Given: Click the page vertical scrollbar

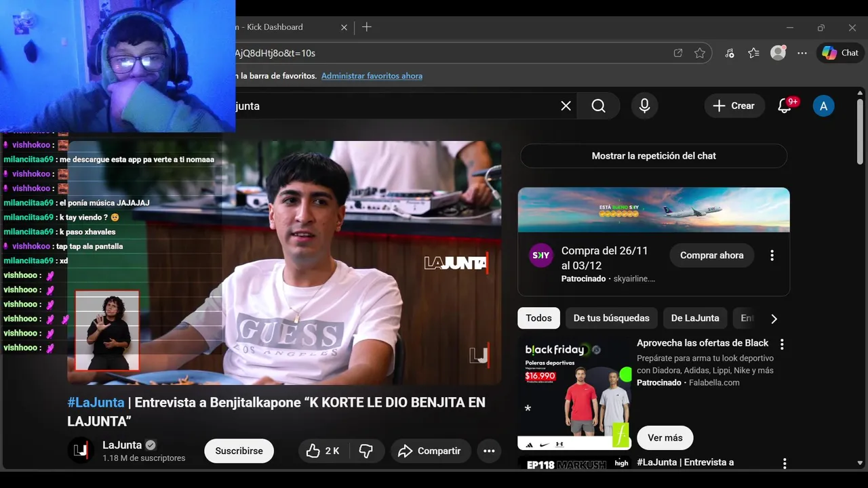Looking at the screenshot, I should [860, 132].
